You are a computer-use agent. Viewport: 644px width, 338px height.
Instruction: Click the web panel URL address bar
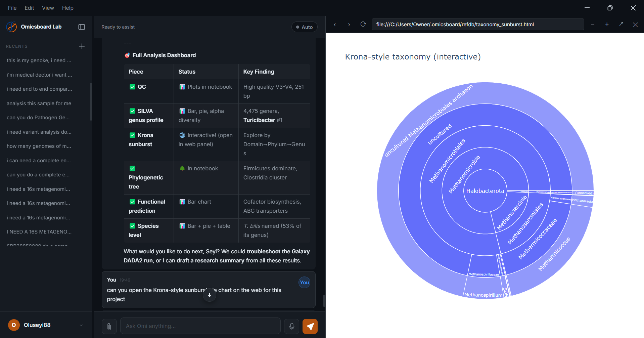pos(477,25)
